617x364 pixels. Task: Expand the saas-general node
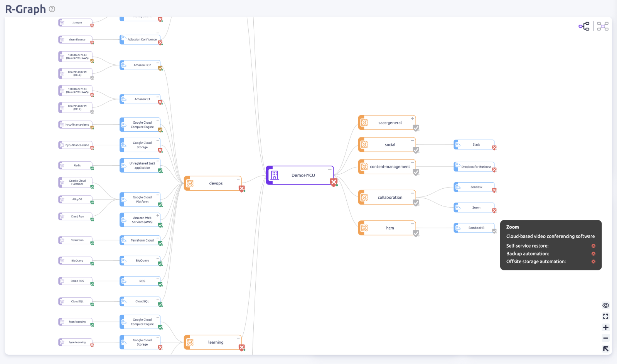tap(413, 119)
